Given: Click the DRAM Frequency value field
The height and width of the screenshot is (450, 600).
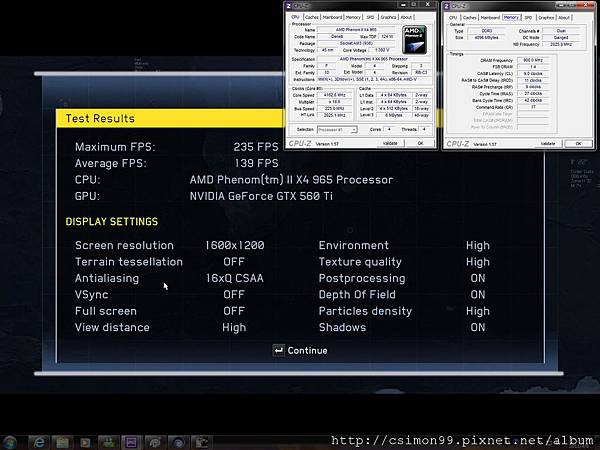Looking at the screenshot, I should (533, 60).
